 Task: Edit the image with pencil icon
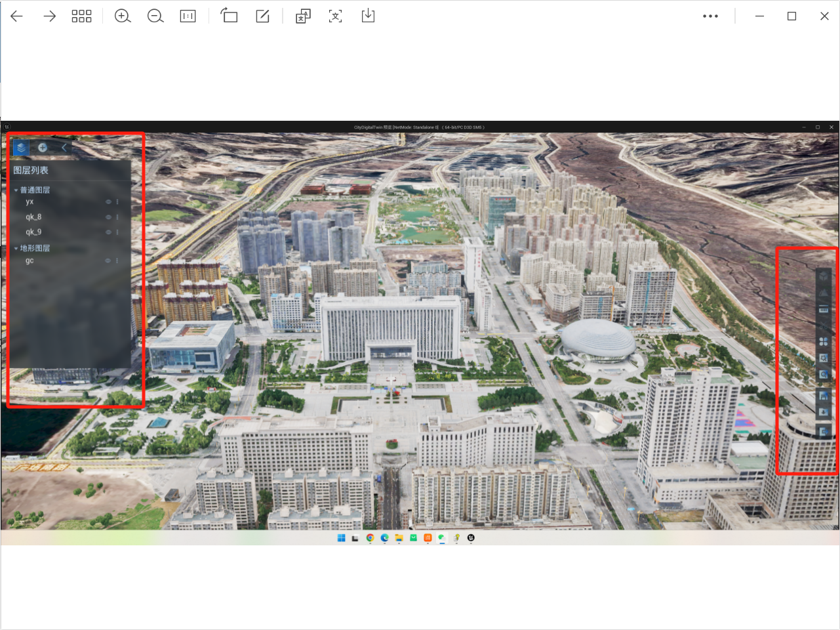click(263, 16)
